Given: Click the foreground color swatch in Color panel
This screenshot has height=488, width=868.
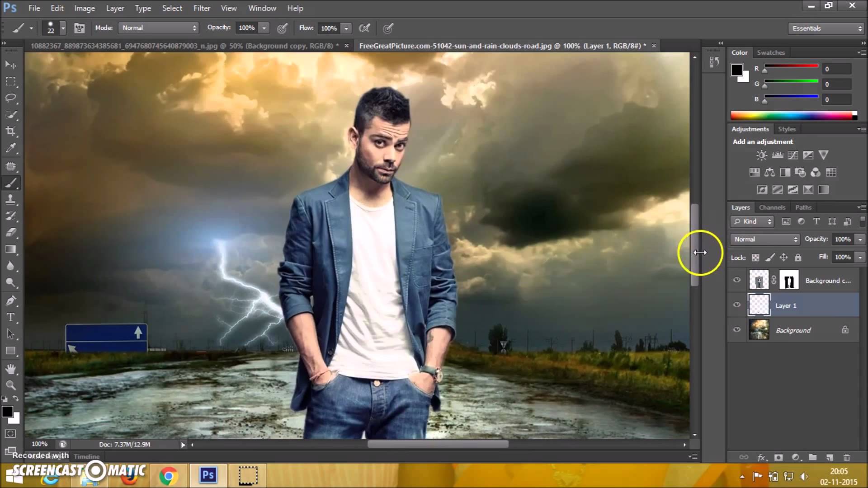Looking at the screenshot, I should [736, 70].
